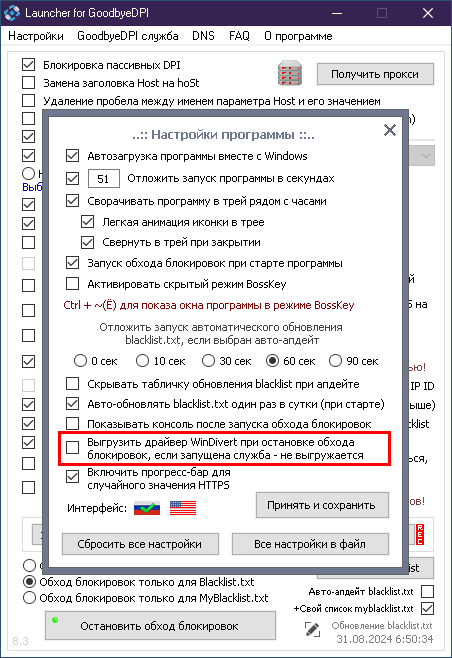The height and width of the screenshot is (658, 452).
Task: Open the Настройки menu
Action: [x=36, y=36]
